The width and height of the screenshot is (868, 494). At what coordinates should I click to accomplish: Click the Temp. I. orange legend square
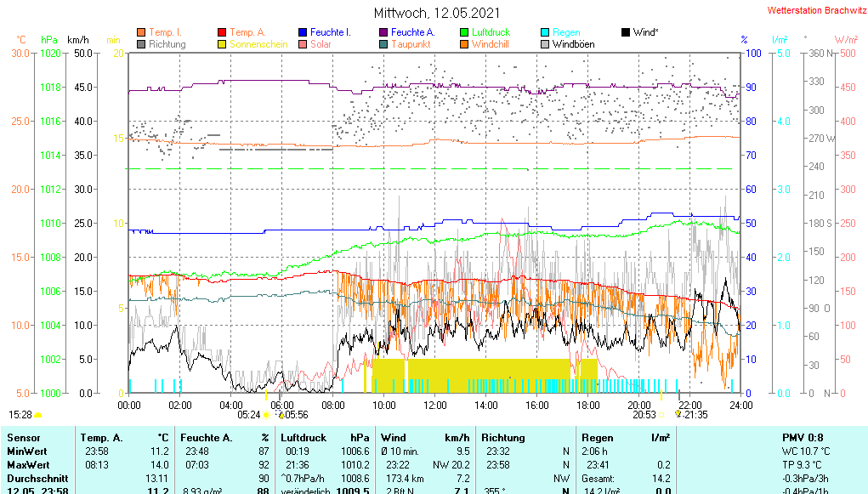pos(141,32)
